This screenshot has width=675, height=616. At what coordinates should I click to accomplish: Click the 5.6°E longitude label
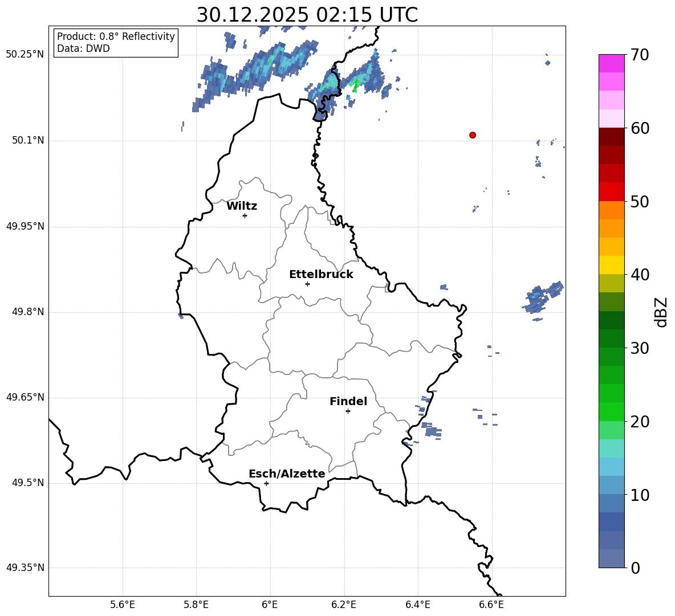click(123, 605)
